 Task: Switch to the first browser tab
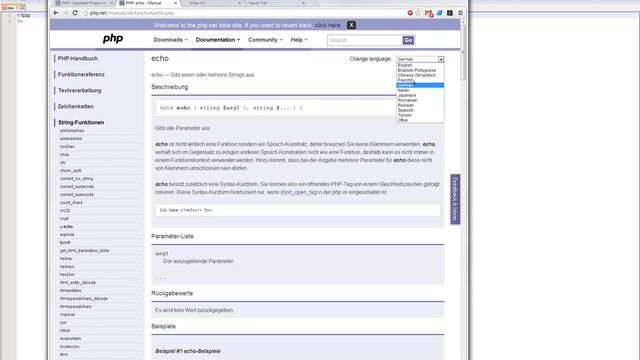tap(84, 3)
